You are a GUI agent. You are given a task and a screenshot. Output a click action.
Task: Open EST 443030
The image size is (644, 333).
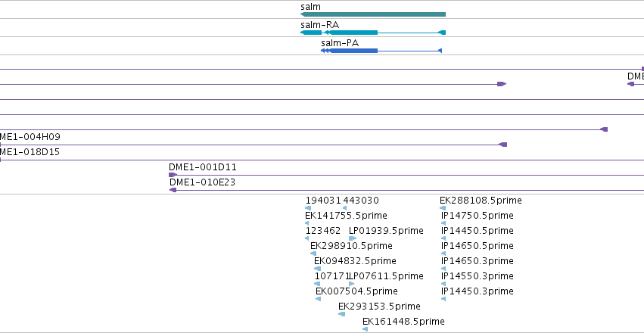(361, 201)
